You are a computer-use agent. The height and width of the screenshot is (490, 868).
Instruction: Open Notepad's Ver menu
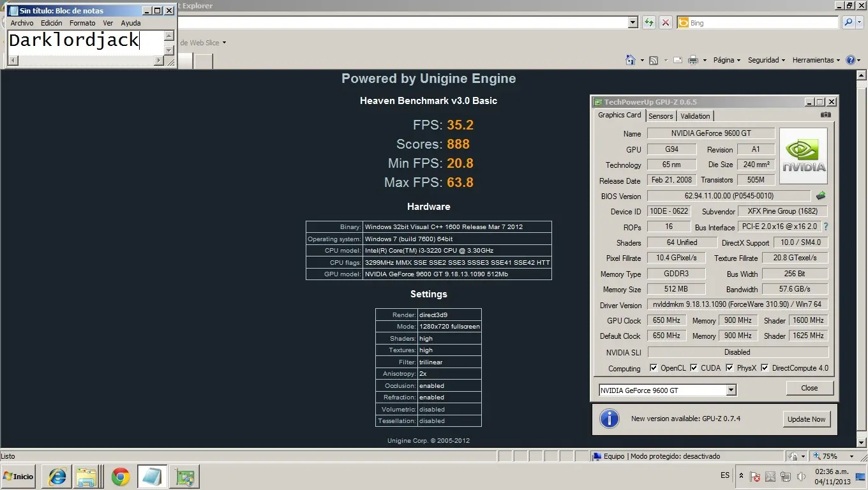point(108,23)
